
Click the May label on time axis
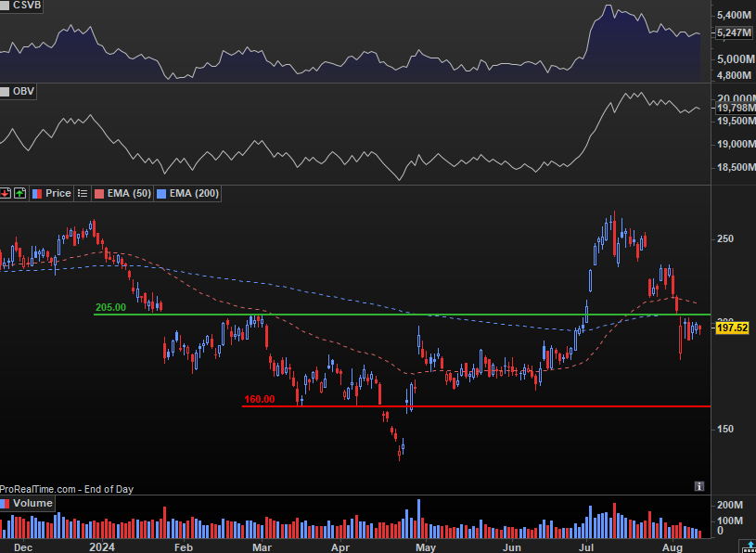pyautogui.click(x=425, y=547)
